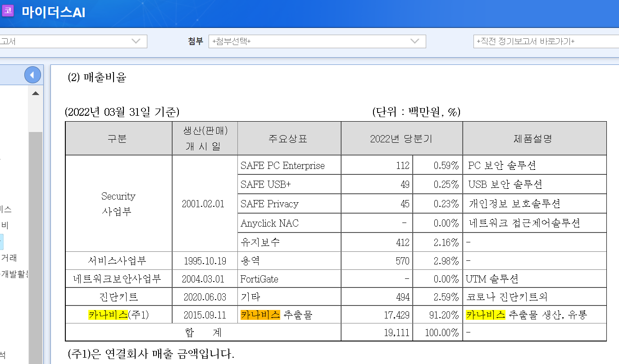Click the FortiGate cell

coord(289,279)
